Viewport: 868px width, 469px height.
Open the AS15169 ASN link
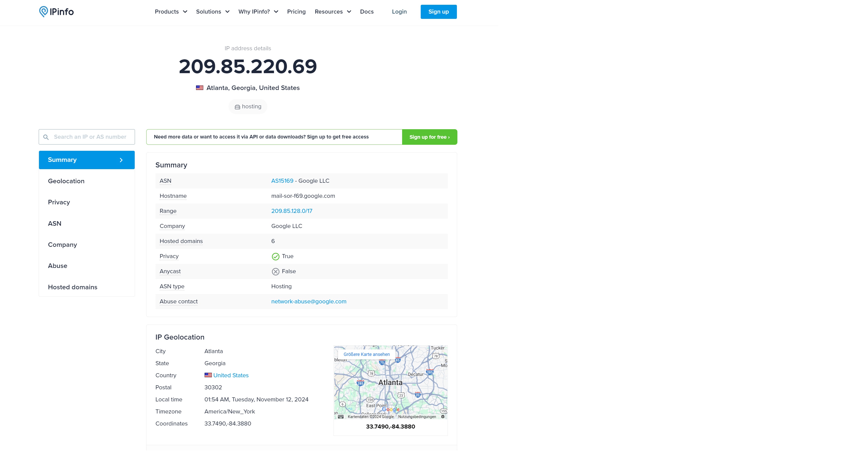point(282,181)
